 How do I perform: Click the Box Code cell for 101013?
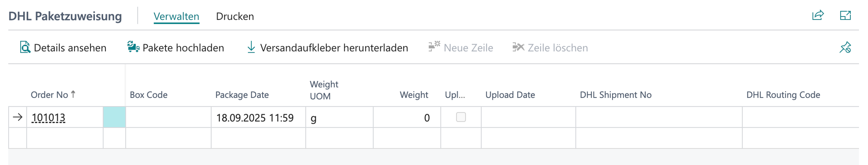168,118
